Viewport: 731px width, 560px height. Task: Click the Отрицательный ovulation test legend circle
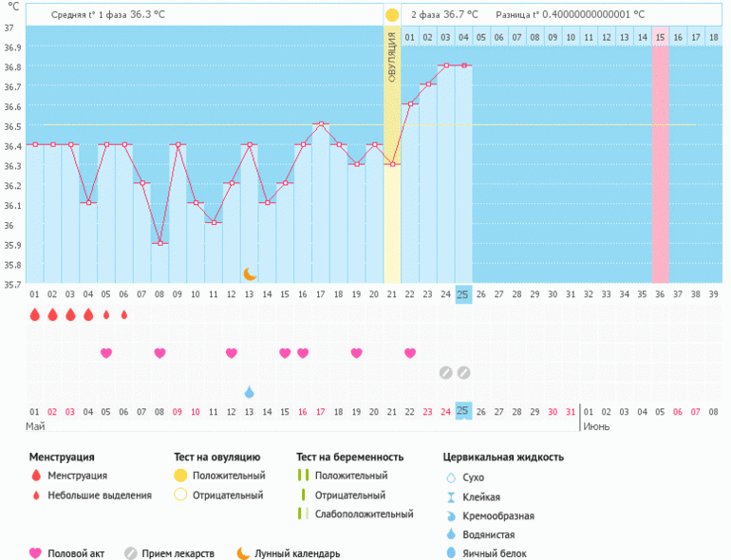tap(180, 495)
